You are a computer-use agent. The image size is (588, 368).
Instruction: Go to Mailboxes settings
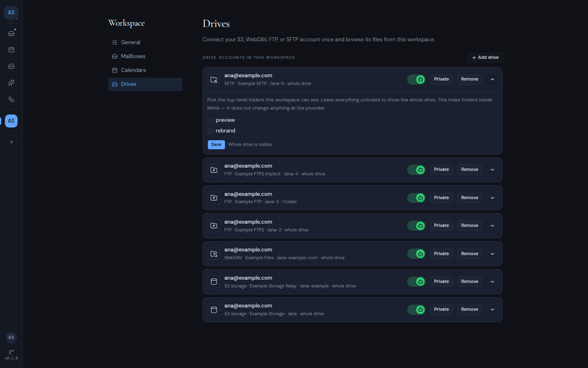click(145, 56)
